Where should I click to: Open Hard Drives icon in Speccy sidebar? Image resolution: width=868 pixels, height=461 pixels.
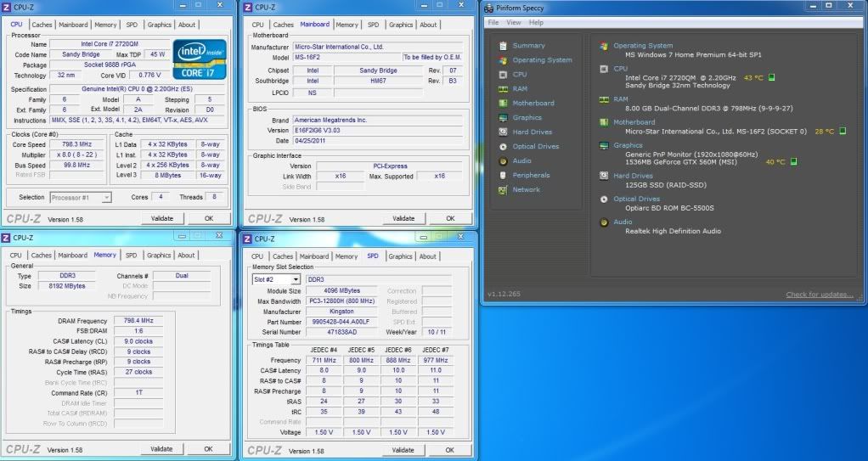[503, 132]
